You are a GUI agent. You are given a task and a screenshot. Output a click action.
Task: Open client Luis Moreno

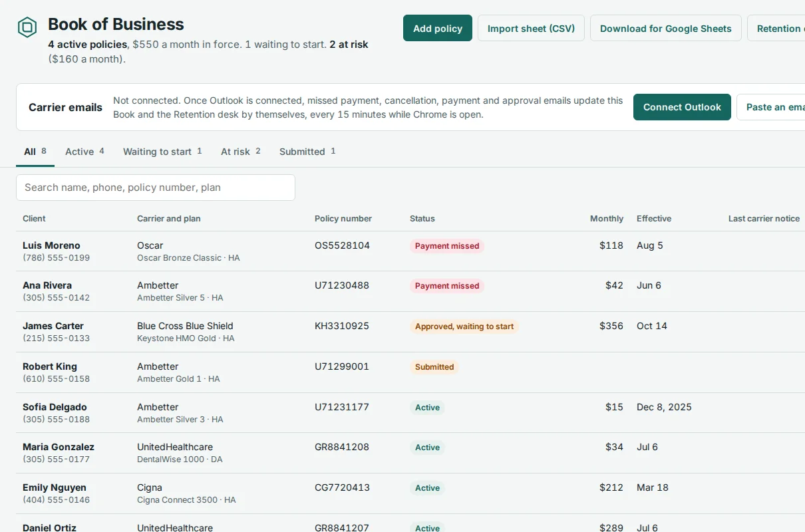51,245
